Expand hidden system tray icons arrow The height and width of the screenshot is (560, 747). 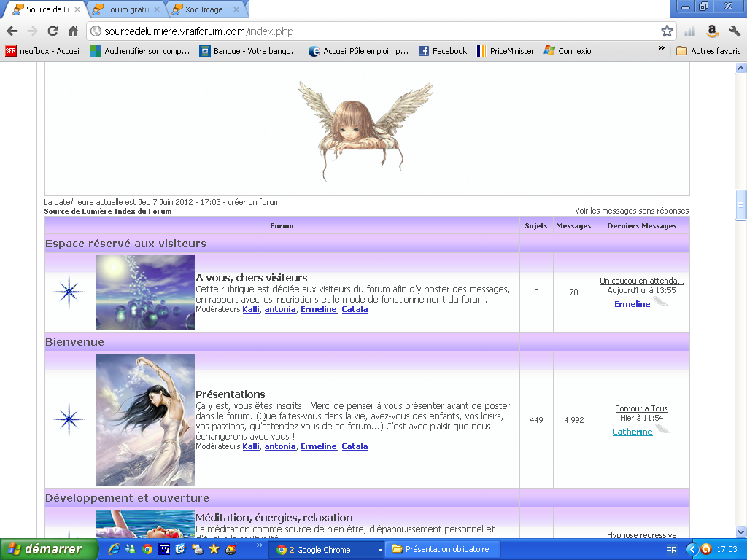click(692, 550)
